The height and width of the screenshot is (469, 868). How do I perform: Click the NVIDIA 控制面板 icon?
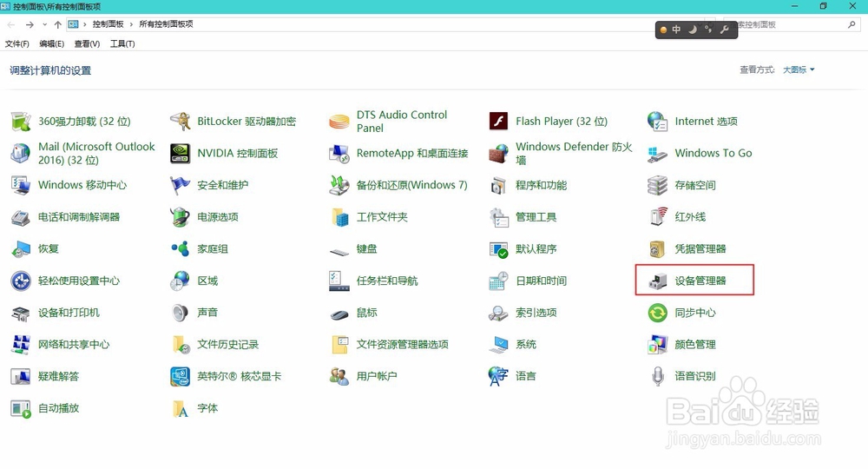[181, 154]
